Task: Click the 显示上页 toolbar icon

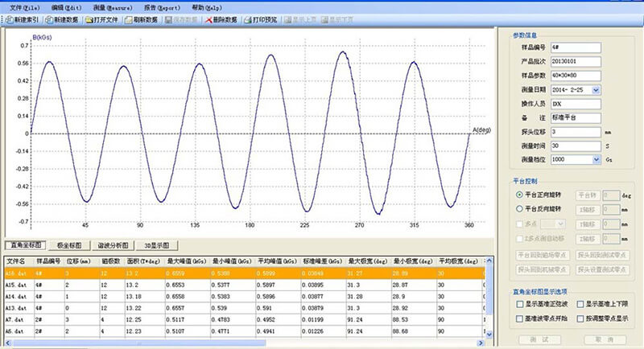Action: tap(287, 19)
